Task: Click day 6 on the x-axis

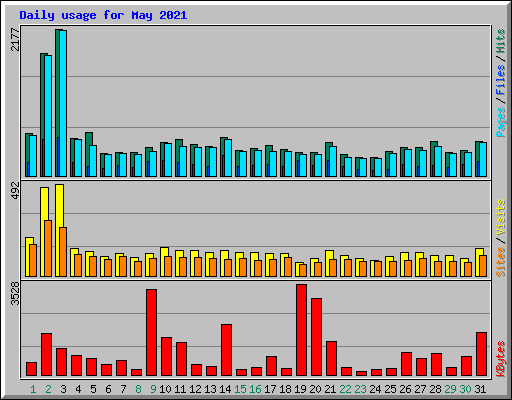Action: pyautogui.click(x=108, y=389)
